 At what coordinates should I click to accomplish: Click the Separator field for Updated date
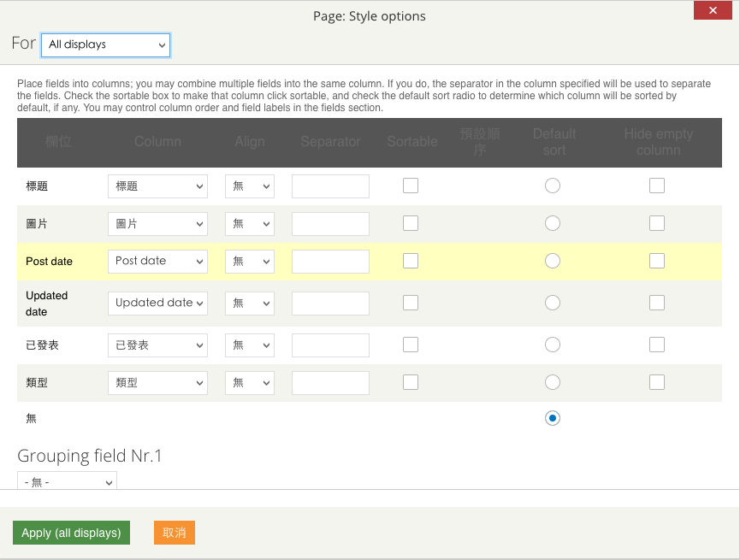tap(330, 304)
